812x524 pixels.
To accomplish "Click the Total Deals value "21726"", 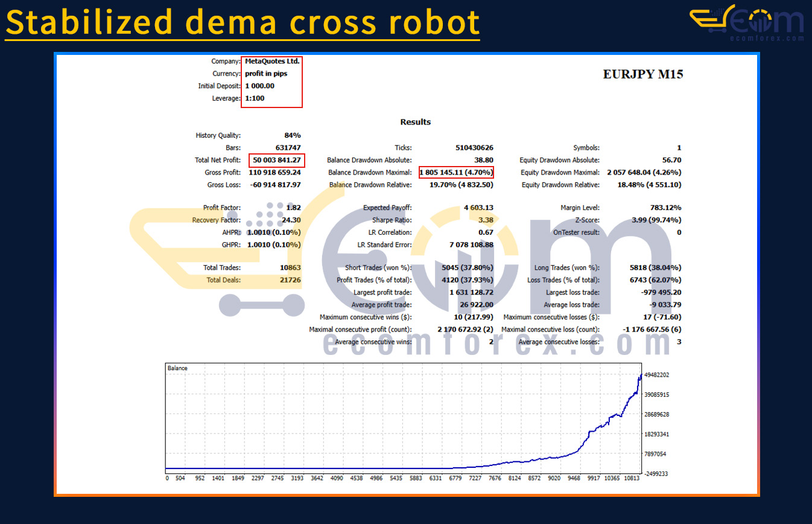I will pyautogui.click(x=290, y=280).
